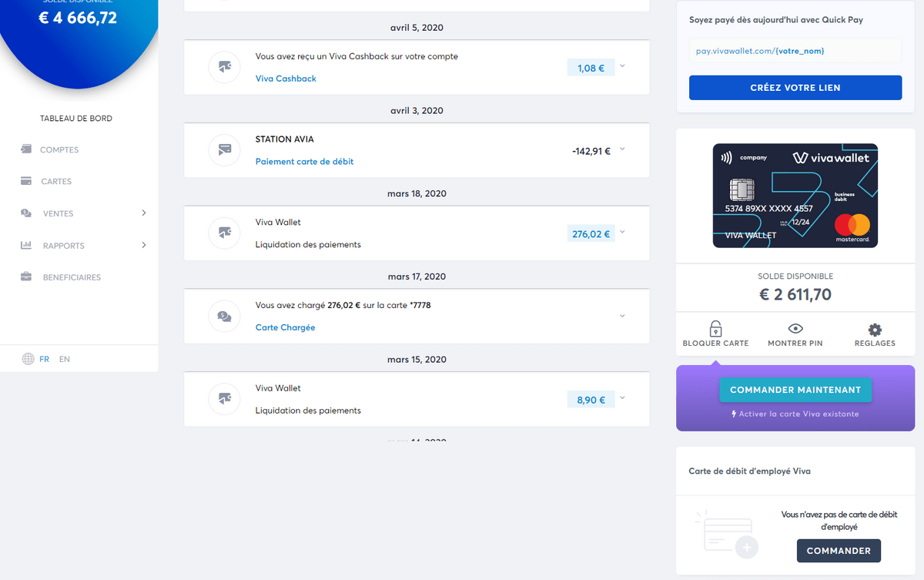Click the avril 3, 2020 date header

click(x=417, y=111)
